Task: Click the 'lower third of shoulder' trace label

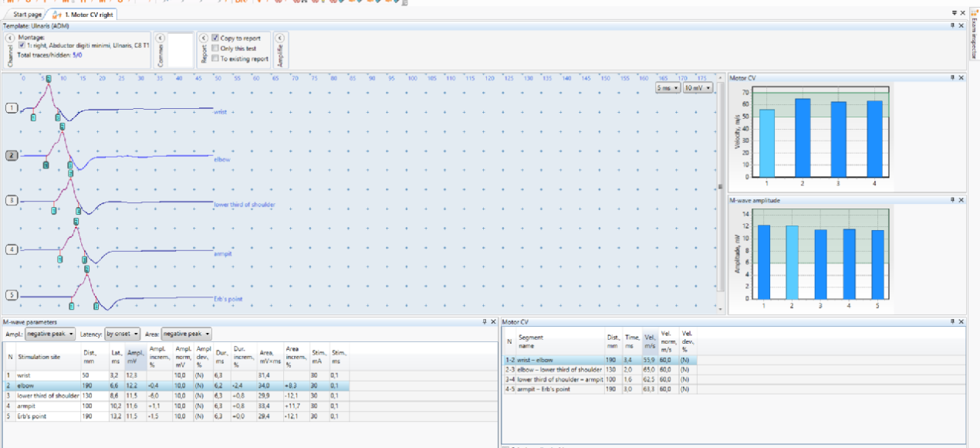Action: [245, 205]
